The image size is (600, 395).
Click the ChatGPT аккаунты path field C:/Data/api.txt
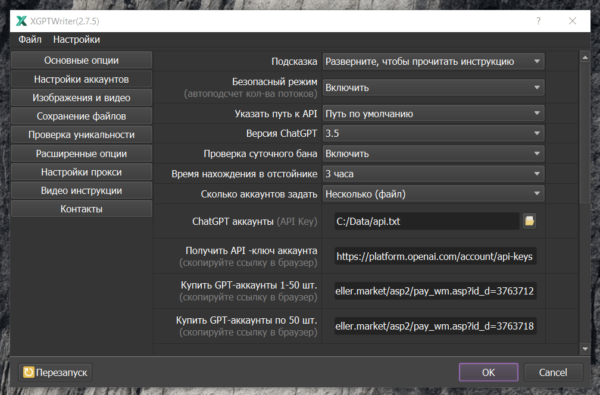coord(427,221)
